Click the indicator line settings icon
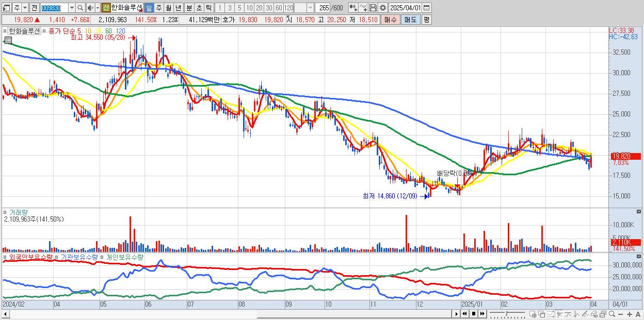The width and height of the screenshot is (644, 320). 363,8
